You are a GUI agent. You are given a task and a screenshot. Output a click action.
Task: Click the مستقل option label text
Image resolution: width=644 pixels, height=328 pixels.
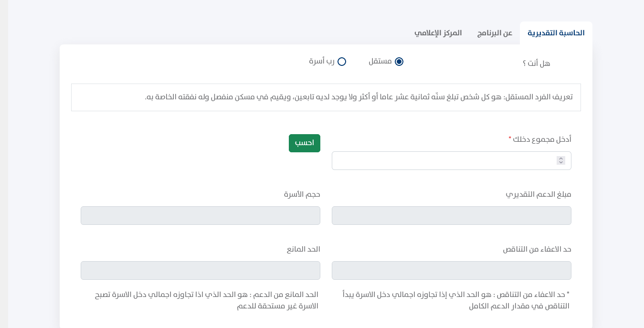(x=380, y=61)
